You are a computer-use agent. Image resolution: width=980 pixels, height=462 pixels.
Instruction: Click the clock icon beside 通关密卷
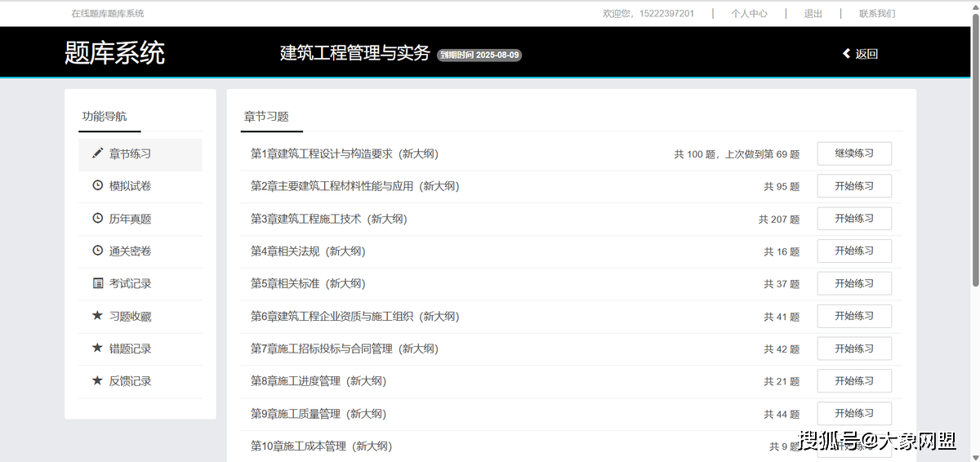(x=97, y=251)
